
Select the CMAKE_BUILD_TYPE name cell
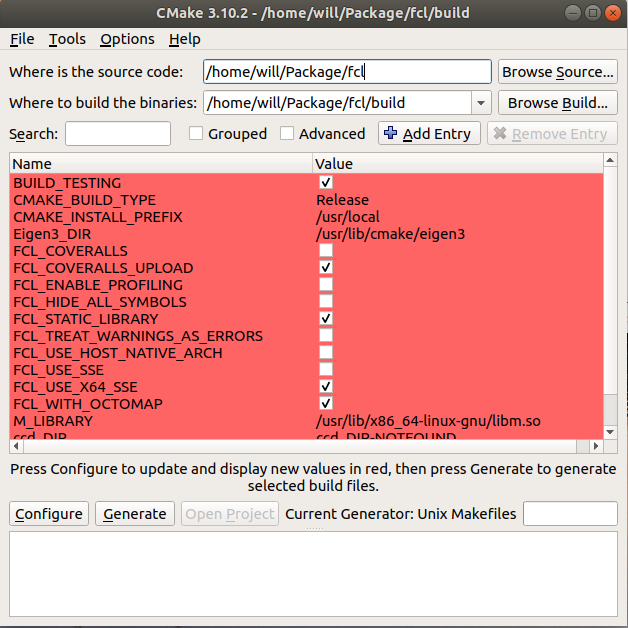coord(85,200)
